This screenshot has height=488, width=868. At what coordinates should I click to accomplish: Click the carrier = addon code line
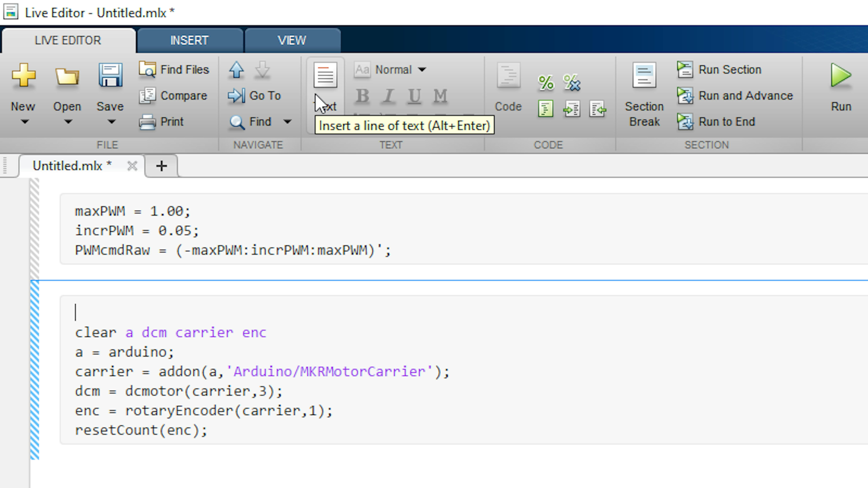click(262, 372)
